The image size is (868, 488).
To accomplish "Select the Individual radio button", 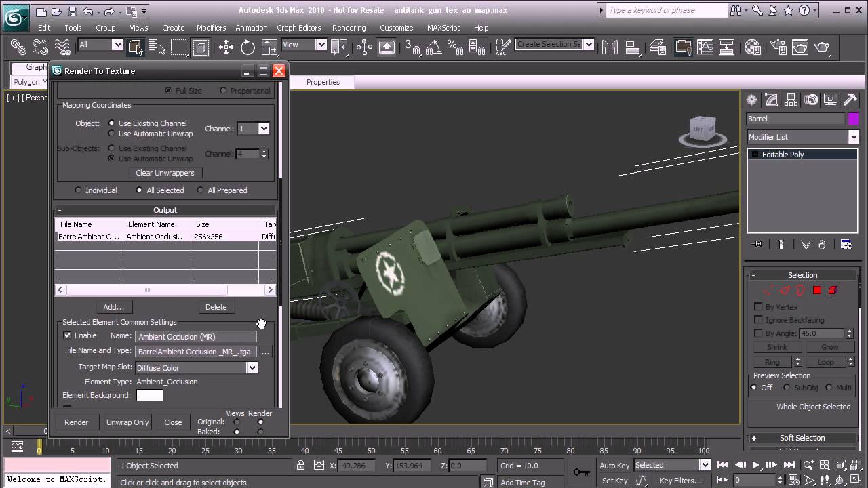I will tap(78, 190).
